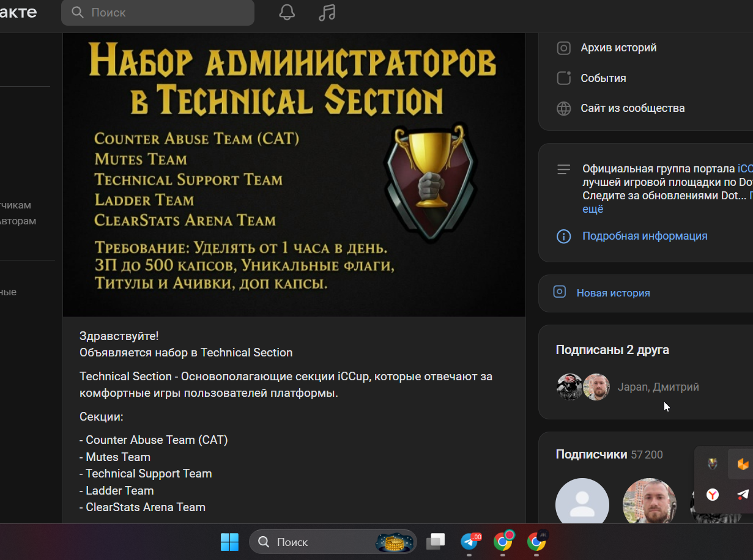Click the info circle icon
The width and height of the screenshot is (753, 560).
click(564, 236)
